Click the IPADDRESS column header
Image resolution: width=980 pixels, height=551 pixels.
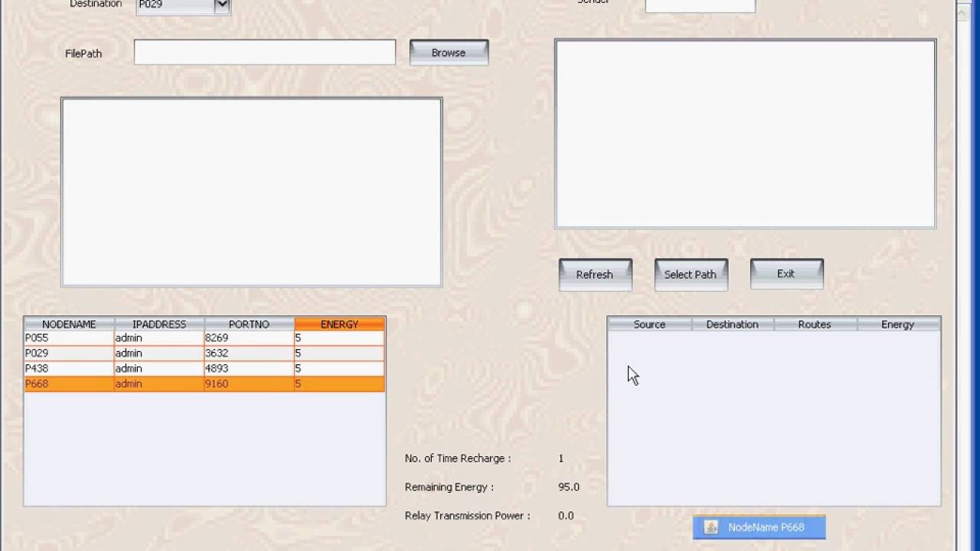tap(159, 324)
